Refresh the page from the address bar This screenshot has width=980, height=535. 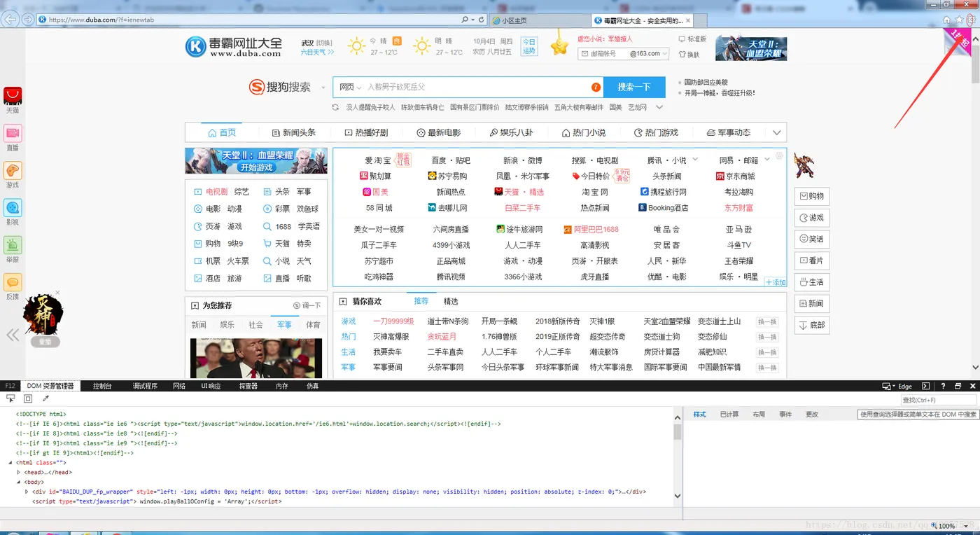482,20
